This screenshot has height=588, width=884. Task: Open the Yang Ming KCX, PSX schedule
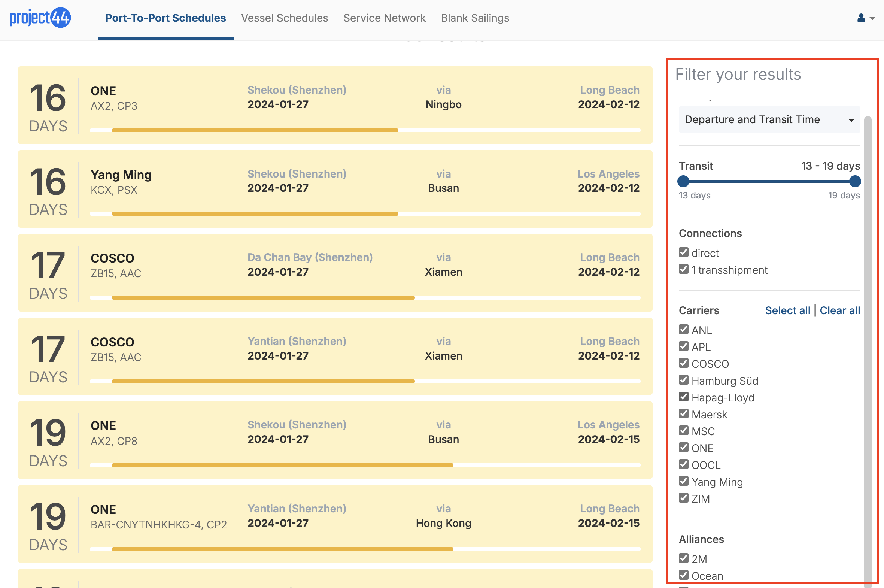tap(335, 189)
